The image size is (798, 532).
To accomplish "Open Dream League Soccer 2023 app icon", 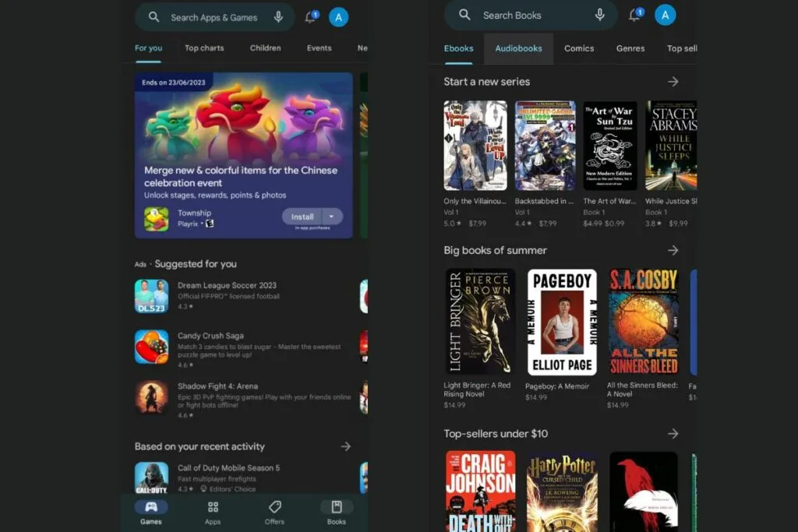I will pyautogui.click(x=152, y=296).
